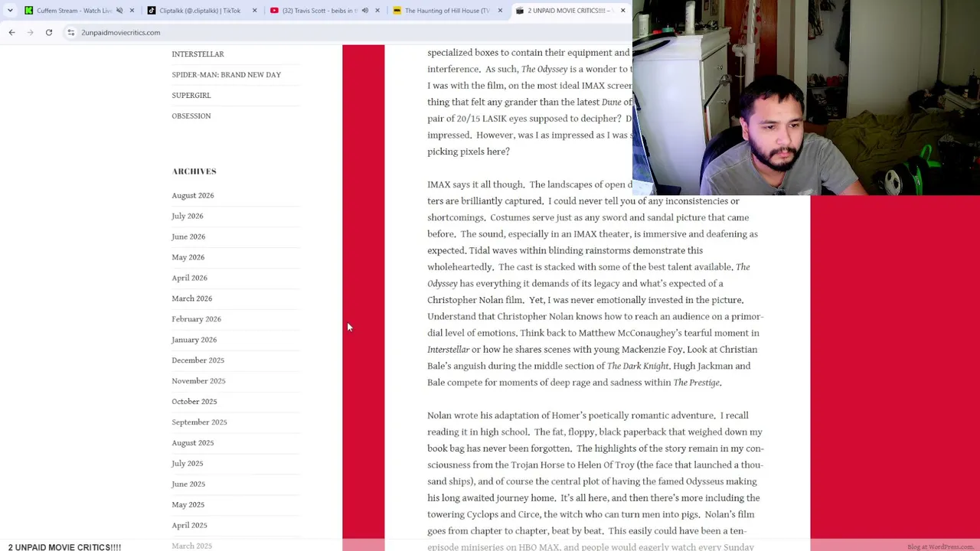Open the November 2025 archive
This screenshot has width=980, height=551.
tap(198, 381)
